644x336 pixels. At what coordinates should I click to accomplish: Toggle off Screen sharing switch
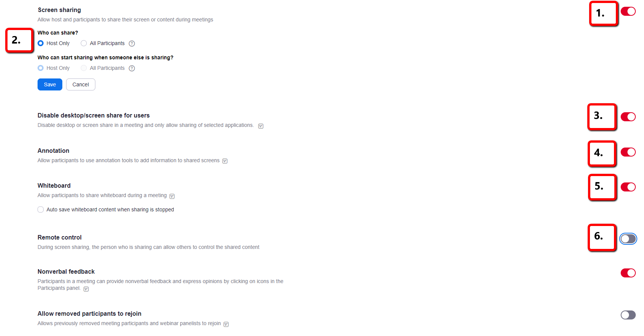628,11
